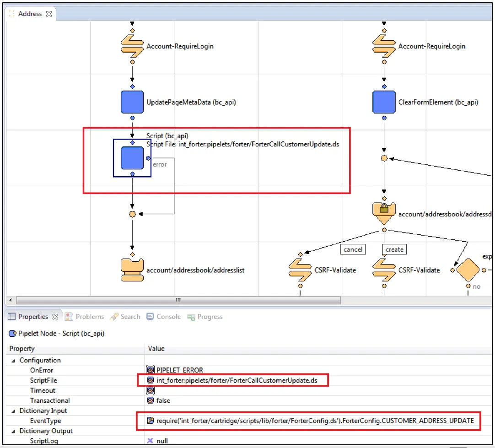Select the Timeout property row
This screenshot has width=495, height=448.
249,390
